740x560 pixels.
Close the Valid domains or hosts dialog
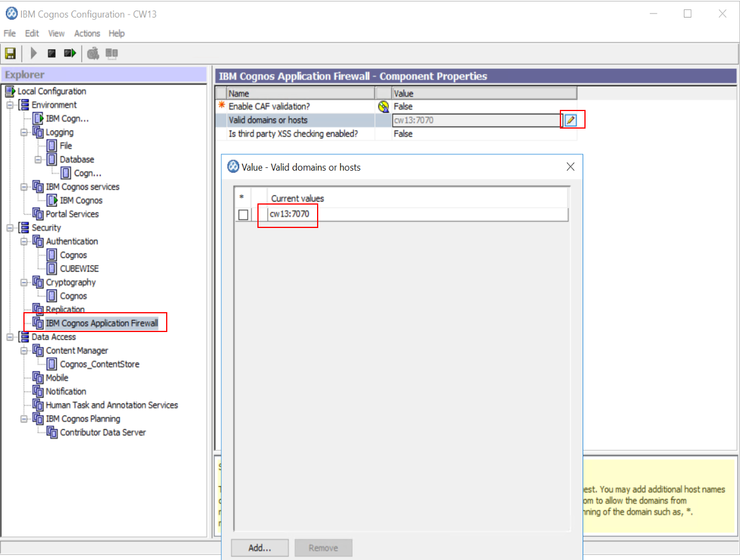pos(570,167)
